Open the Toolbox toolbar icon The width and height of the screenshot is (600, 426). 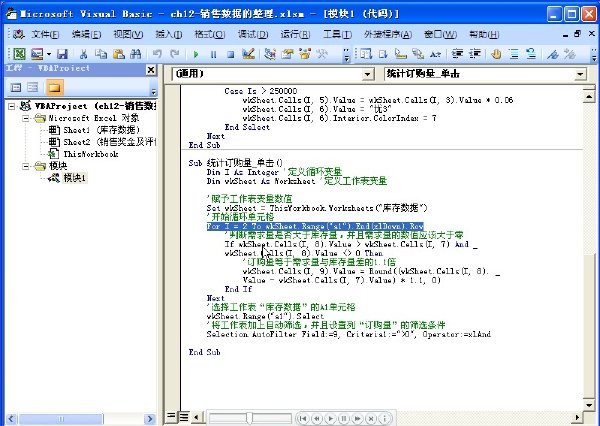tap(322, 54)
